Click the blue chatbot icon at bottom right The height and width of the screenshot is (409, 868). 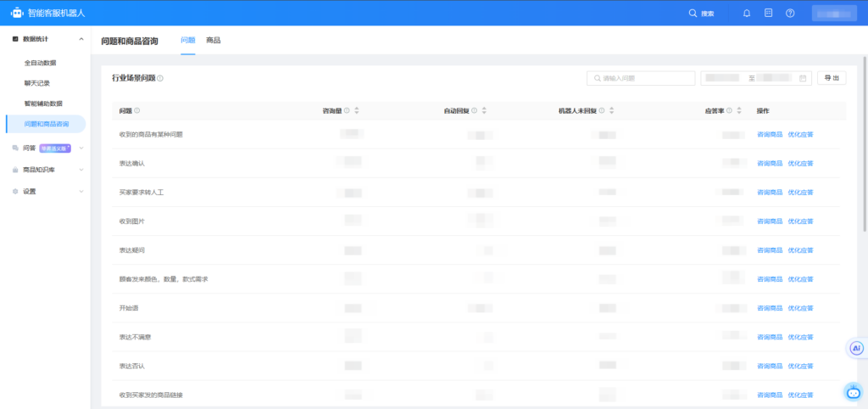(x=854, y=392)
